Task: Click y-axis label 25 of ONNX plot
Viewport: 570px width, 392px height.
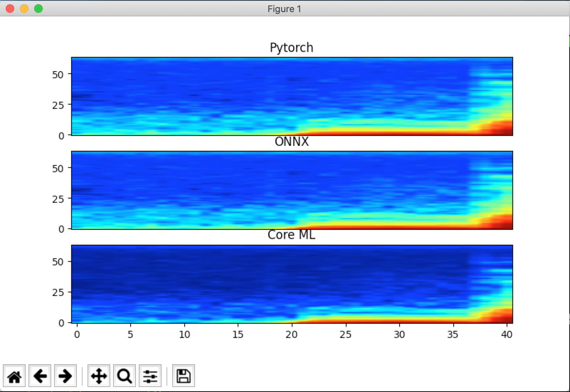Action: coord(58,199)
